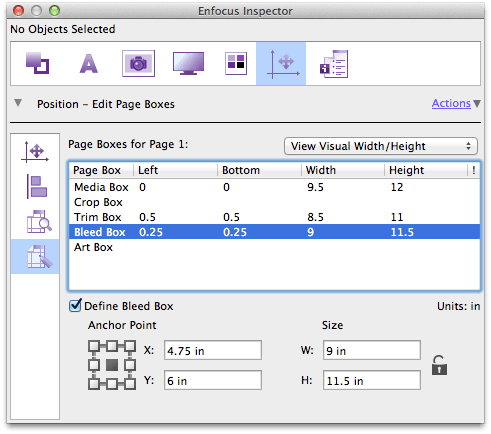Screen dimensions: 491x434
Task: Collapse the Position panel disclosure triangle
Action: click(18, 103)
